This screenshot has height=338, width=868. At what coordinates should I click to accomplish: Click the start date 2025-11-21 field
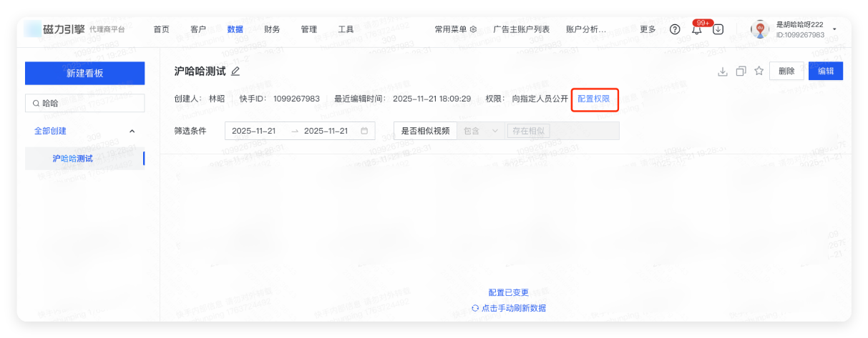coord(254,131)
